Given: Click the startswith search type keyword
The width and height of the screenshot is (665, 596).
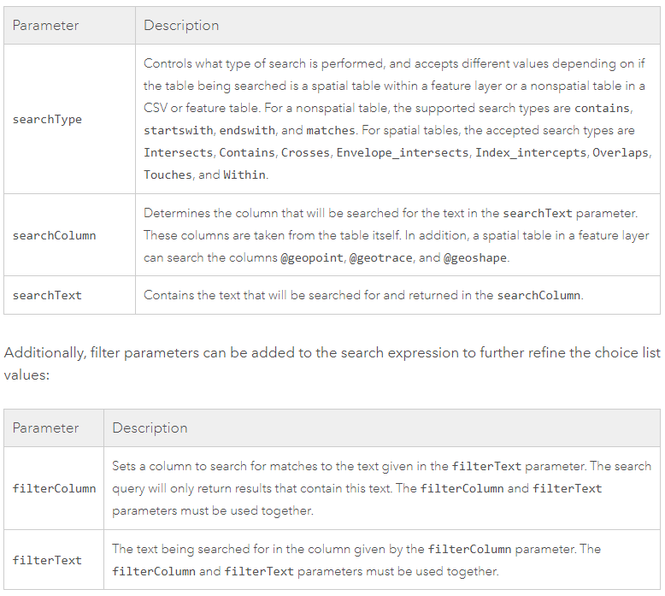Looking at the screenshot, I should [176, 131].
